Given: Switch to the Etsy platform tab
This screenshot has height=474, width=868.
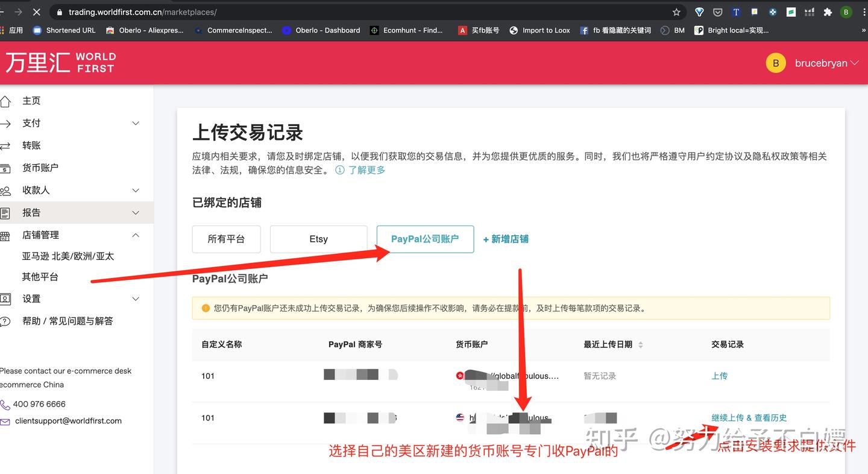Looking at the screenshot, I should click(x=318, y=239).
